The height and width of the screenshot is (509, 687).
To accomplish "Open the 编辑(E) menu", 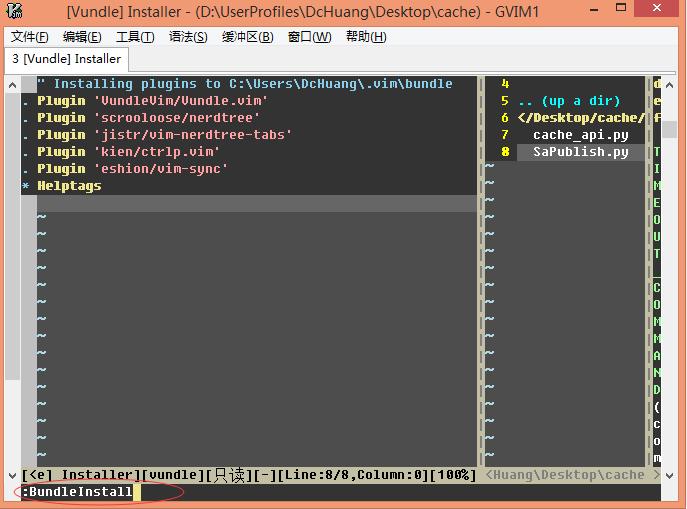I will click(x=82, y=37).
